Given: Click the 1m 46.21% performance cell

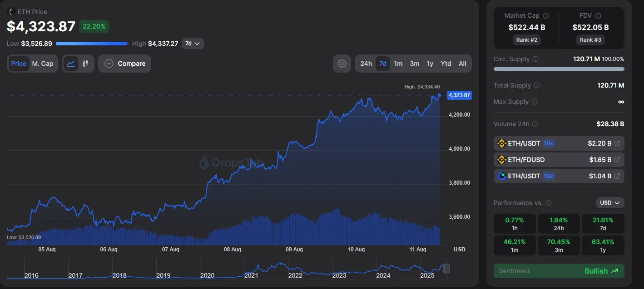Looking at the screenshot, I should click(x=515, y=245).
